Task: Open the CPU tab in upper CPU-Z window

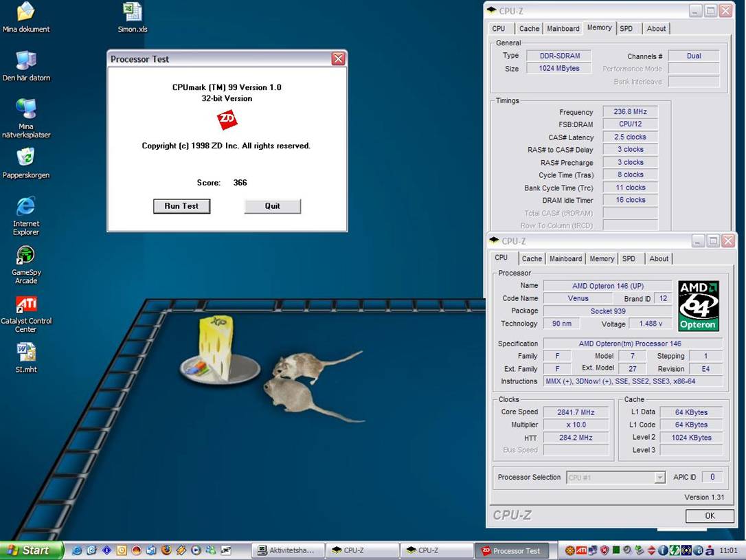Action: 499,29
